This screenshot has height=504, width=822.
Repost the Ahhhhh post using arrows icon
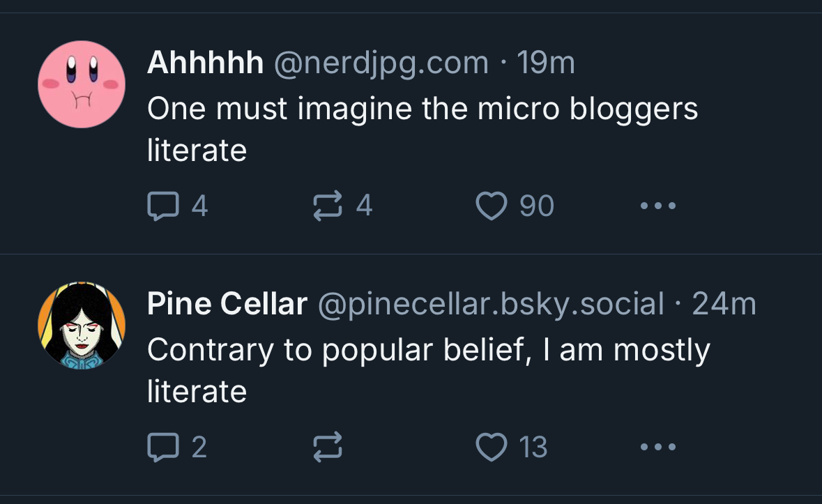pyautogui.click(x=328, y=206)
